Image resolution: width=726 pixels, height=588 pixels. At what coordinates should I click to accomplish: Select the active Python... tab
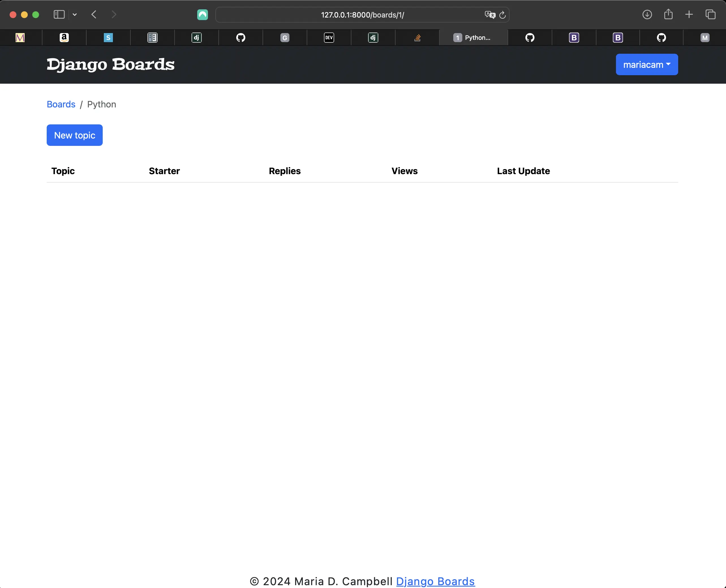pos(473,38)
